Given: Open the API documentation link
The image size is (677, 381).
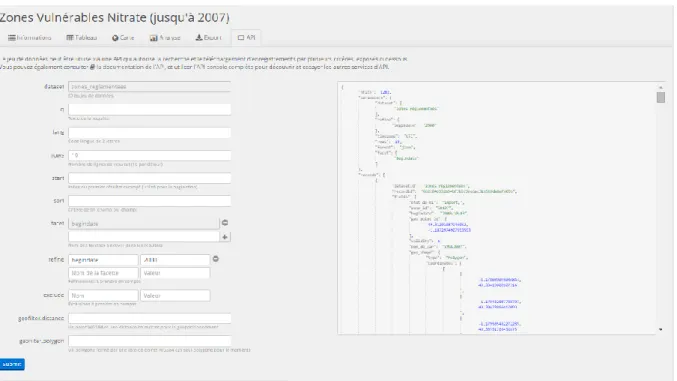Looking at the screenshot, I should pyautogui.click(x=130, y=67).
